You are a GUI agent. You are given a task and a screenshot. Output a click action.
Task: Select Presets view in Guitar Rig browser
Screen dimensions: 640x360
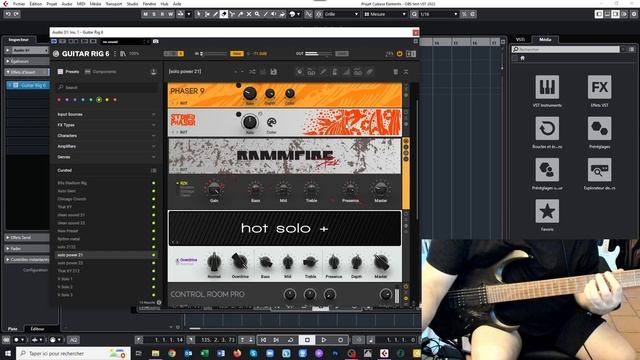point(69,72)
